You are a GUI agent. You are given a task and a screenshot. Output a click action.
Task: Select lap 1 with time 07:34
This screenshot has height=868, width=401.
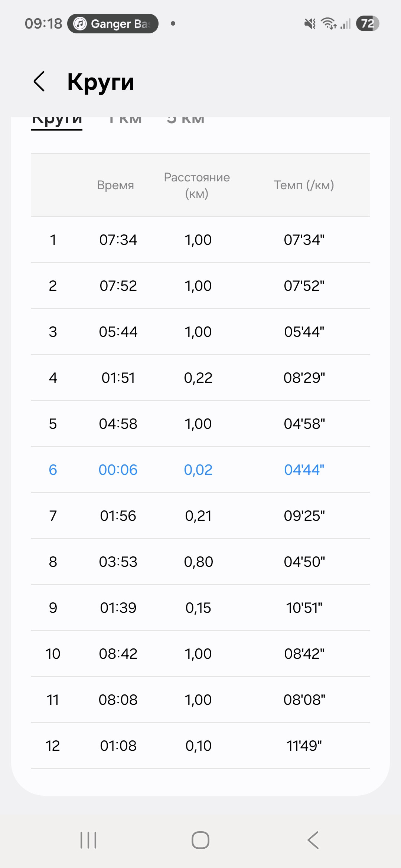200,240
